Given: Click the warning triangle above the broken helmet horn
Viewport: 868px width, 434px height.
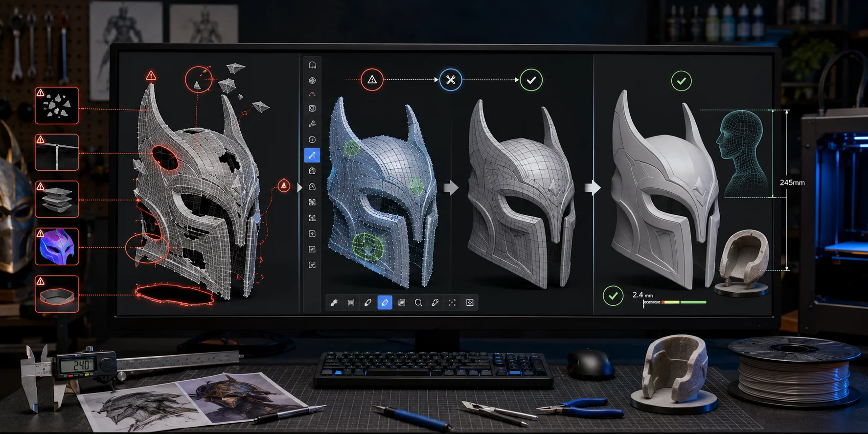Looking at the screenshot, I should pos(151,75).
